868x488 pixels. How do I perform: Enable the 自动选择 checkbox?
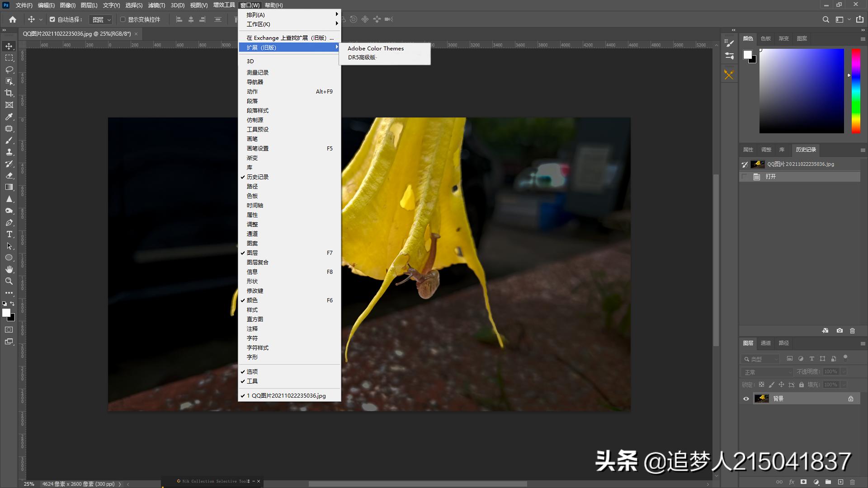coord(52,19)
